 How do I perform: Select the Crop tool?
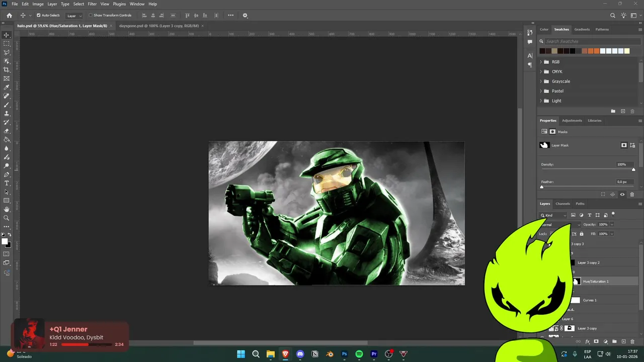tap(7, 70)
